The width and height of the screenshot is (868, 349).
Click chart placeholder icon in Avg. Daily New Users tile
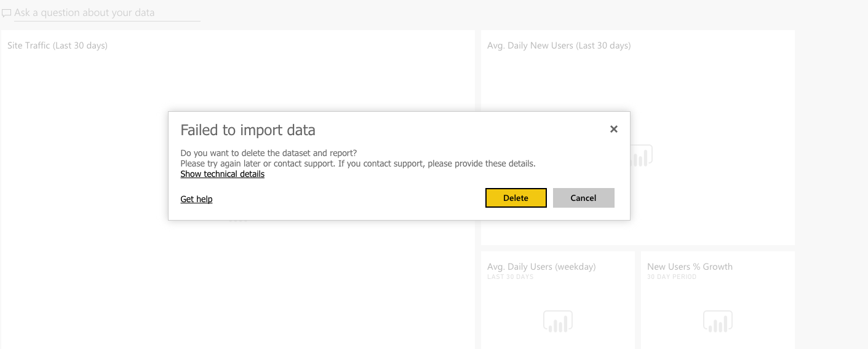(641, 155)
